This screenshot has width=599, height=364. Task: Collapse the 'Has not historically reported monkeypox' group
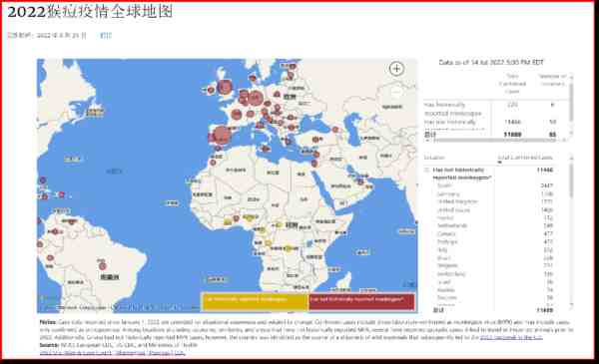pos(426,170)
